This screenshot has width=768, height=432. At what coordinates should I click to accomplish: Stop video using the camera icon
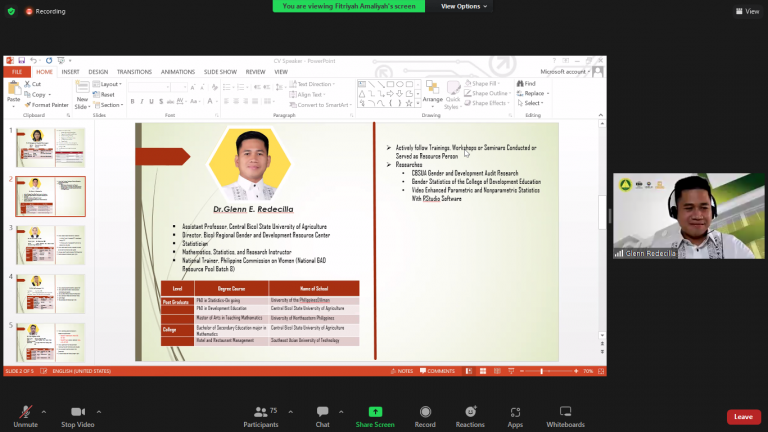point(77,412)
